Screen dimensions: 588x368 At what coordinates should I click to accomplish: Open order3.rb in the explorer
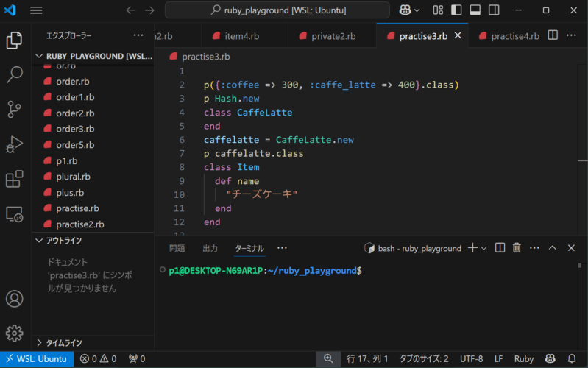click(x=93, y=129)
